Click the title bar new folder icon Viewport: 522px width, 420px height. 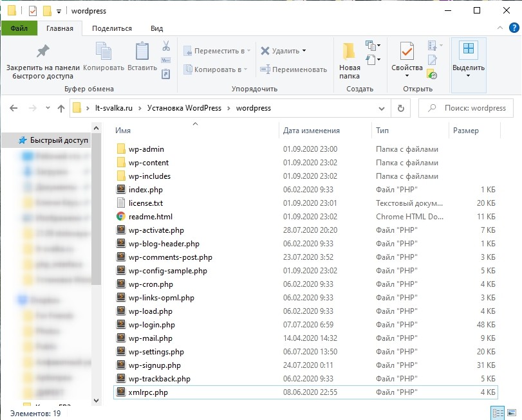47,11
